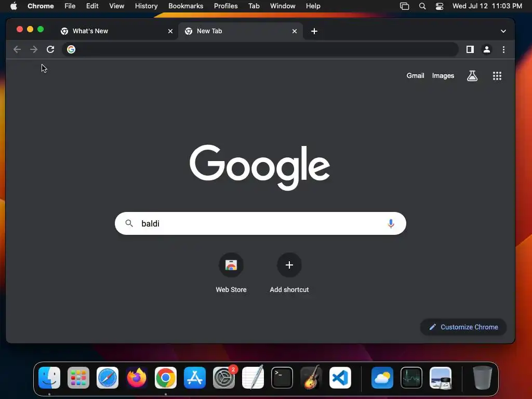Open the Chrome profile icon

click(486, 49)
